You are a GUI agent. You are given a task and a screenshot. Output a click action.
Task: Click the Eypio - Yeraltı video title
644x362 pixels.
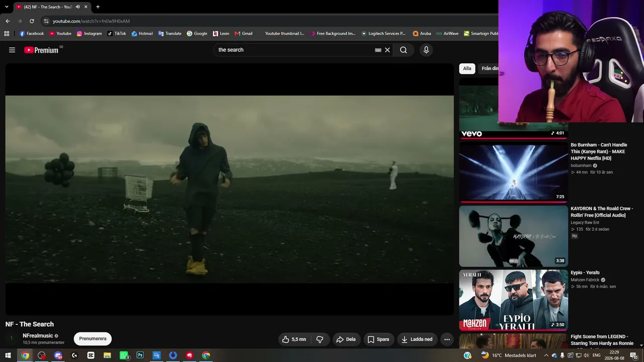tap(585, 273)
